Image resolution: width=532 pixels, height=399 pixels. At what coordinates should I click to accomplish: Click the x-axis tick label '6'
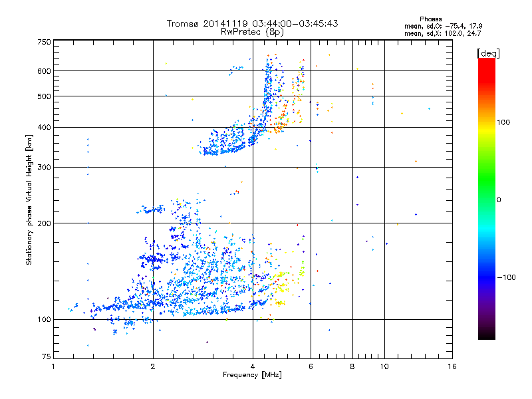311,366
